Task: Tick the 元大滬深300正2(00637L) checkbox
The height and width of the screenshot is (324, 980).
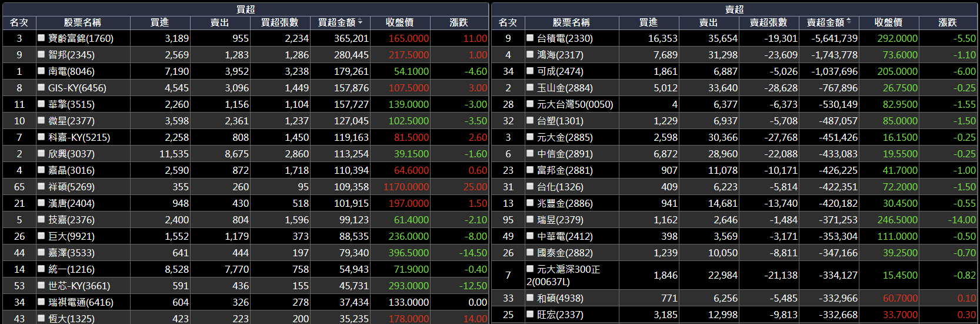Action: tap(530, 269)
